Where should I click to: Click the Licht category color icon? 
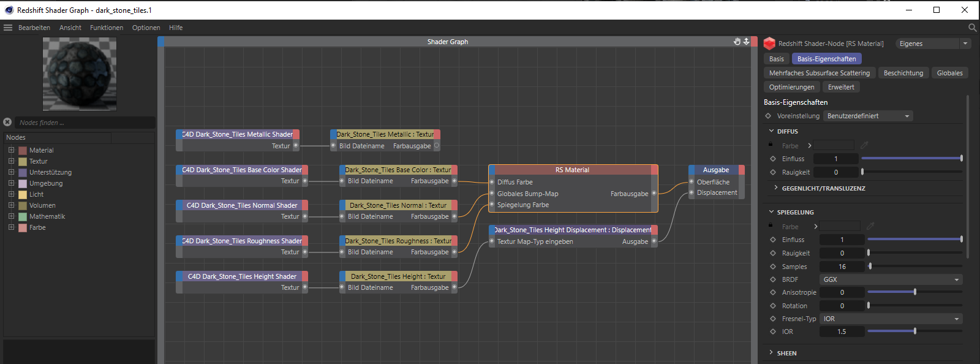[x=23, y=194]
